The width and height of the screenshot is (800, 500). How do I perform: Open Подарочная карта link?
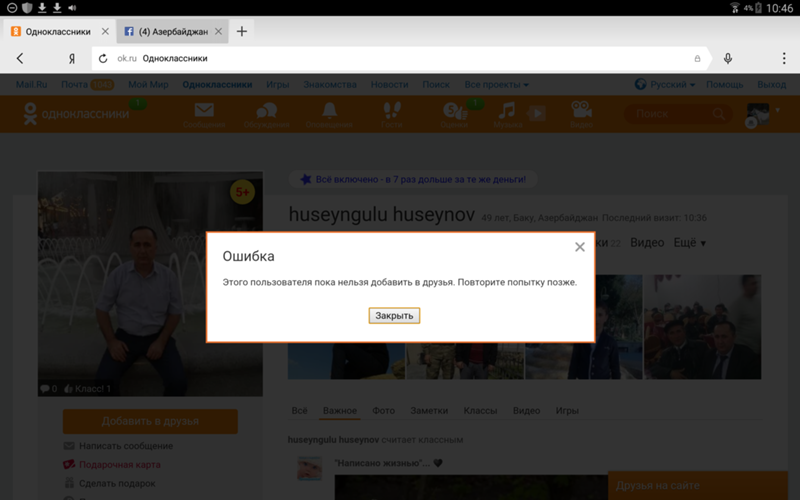click(x=119, y=465)
